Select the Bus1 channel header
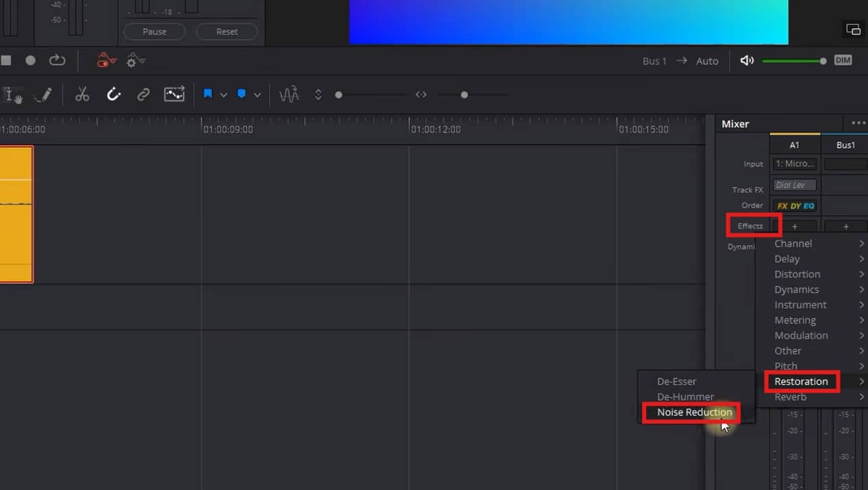 845,144
